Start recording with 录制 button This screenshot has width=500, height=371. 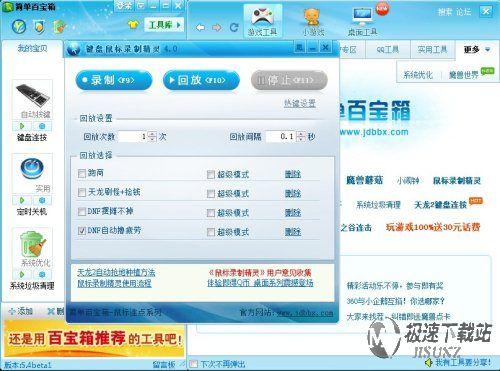114,80
